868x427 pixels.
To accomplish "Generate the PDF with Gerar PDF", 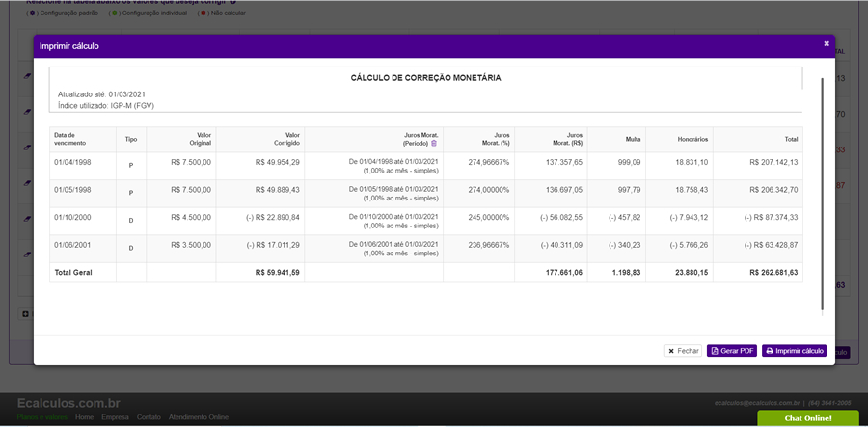I will pyautogui.click(x=732, y=351).
